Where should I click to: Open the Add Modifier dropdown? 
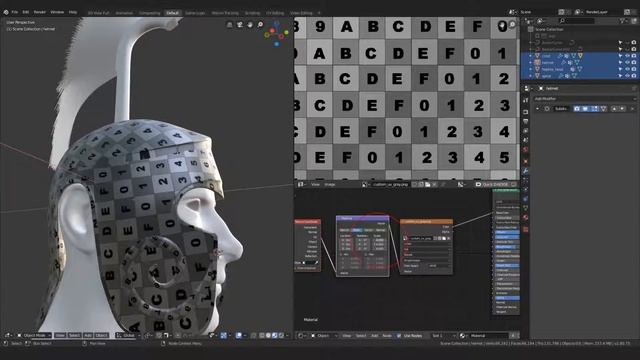[x=585, y=98]
